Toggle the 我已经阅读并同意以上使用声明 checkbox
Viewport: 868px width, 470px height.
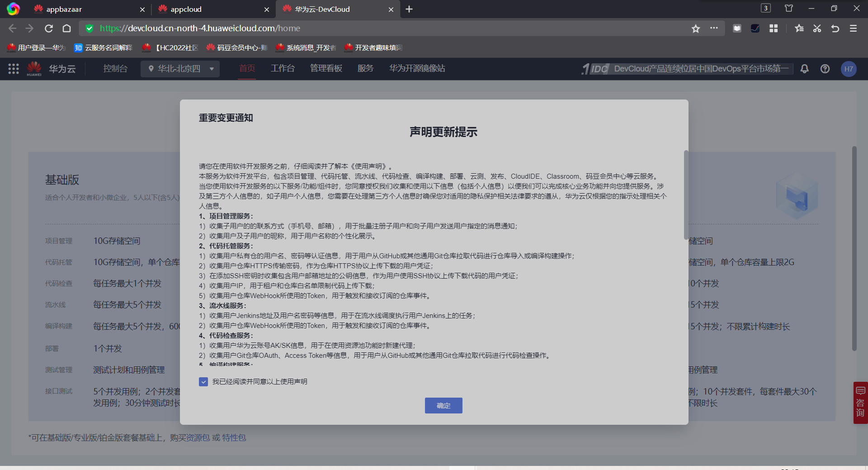203,382
